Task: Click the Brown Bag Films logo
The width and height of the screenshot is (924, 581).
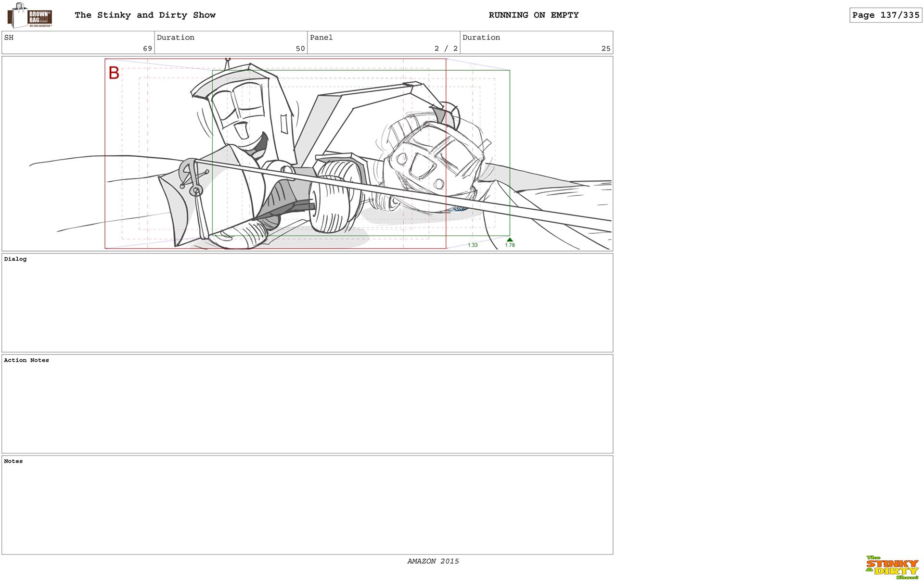Action: 30,15
